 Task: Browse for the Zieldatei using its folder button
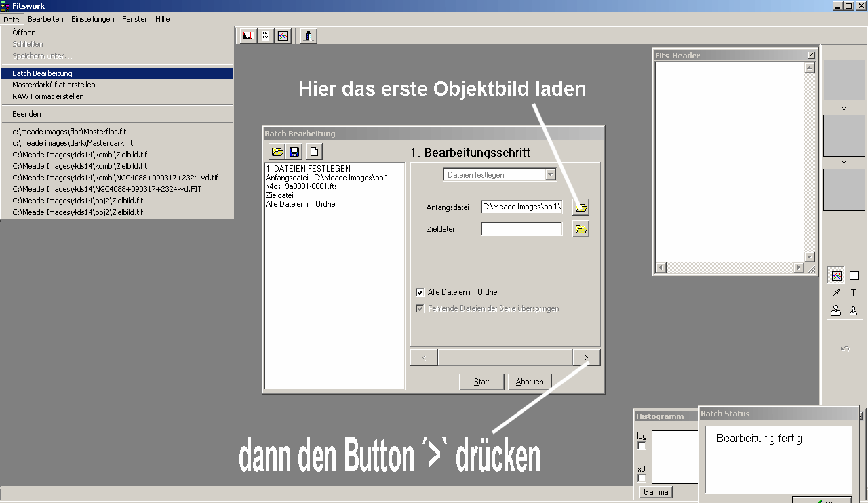pos(581,229)
